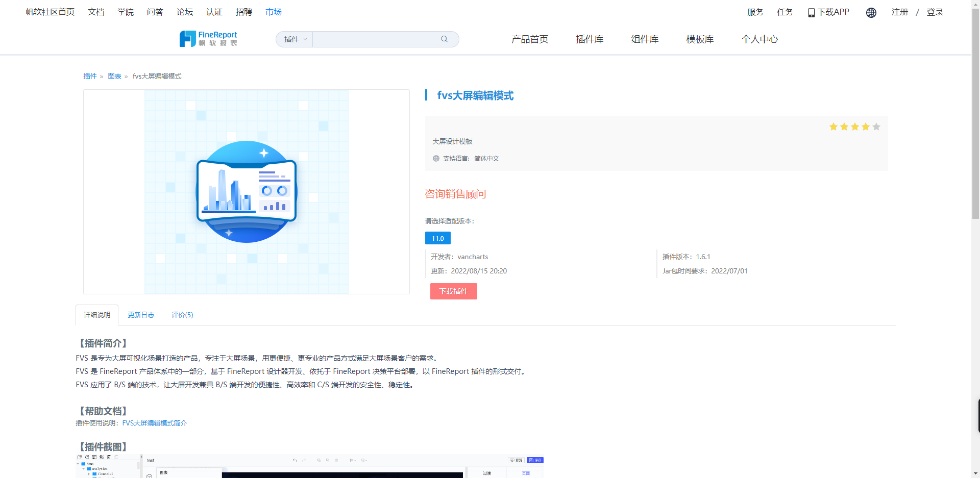980x478 pixels.
Task: Click the 图表 breadcrumb link
Action: pos(114,76)
